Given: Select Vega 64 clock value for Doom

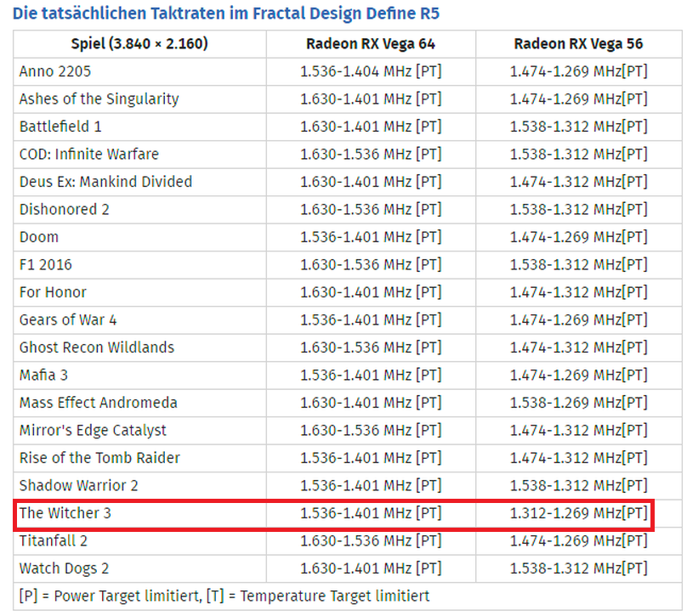Looking at the screenshot, I should (x=371, y=237).
